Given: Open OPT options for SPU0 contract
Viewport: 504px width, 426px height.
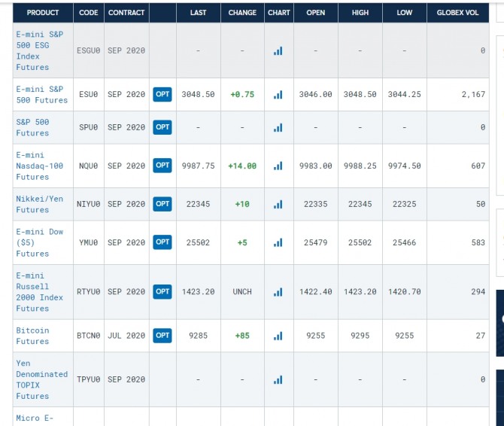Looking at the screenshot, I should click(x=162, y=127).
